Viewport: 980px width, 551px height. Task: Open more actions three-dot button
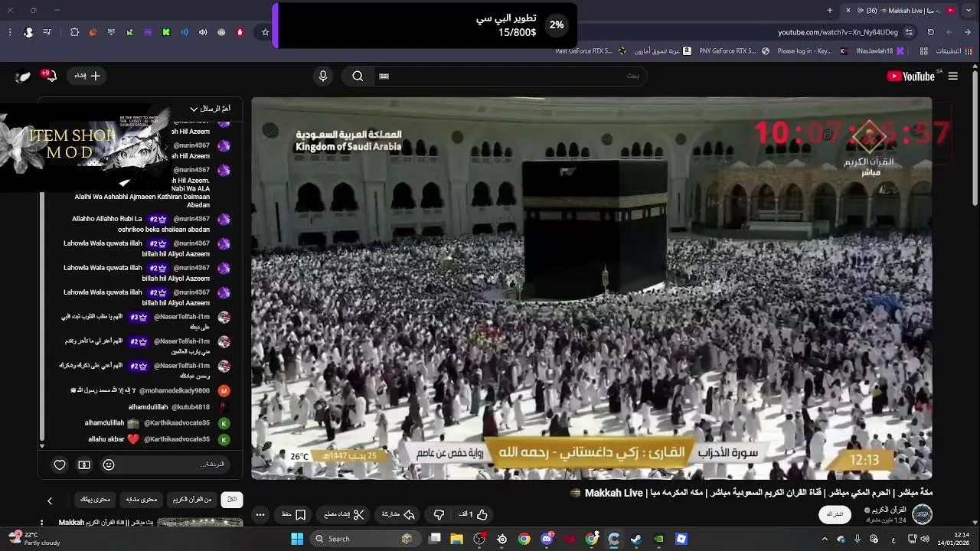tap(260, 514)
